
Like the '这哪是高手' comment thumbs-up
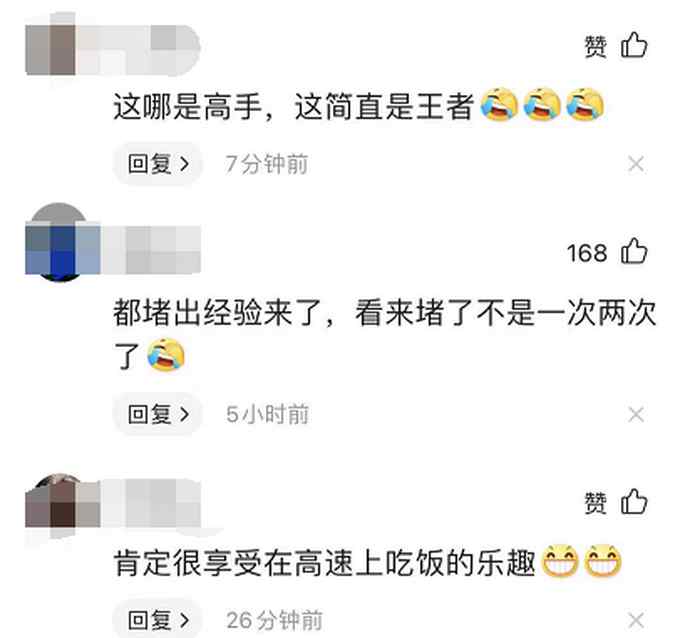(x=634, y=45)
